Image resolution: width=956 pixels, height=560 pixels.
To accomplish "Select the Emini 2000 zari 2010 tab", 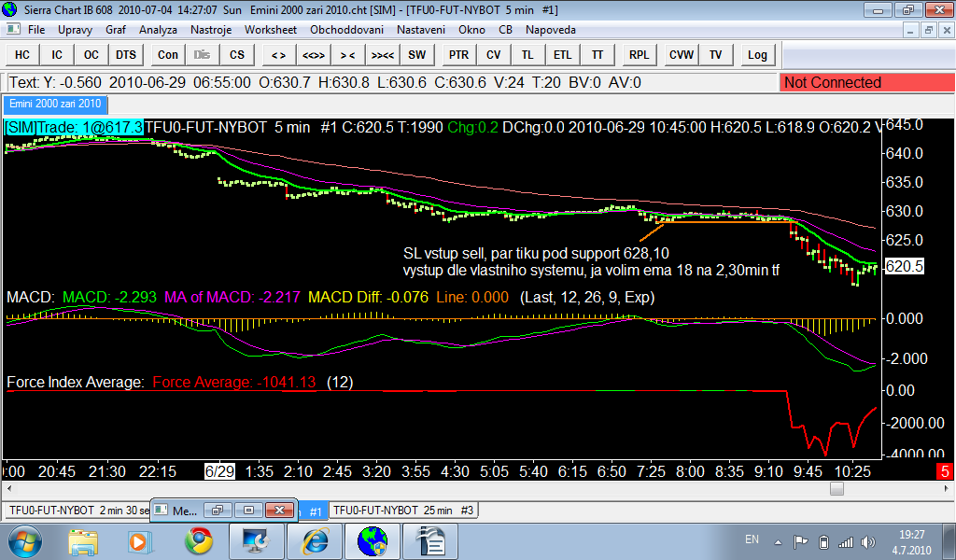I will [x=56, y=104].
